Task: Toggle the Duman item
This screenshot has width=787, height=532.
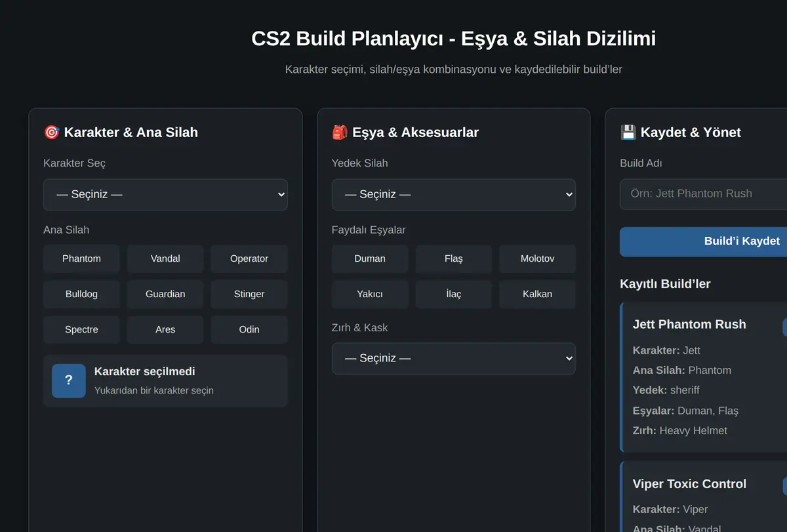Action: (370, 258)
